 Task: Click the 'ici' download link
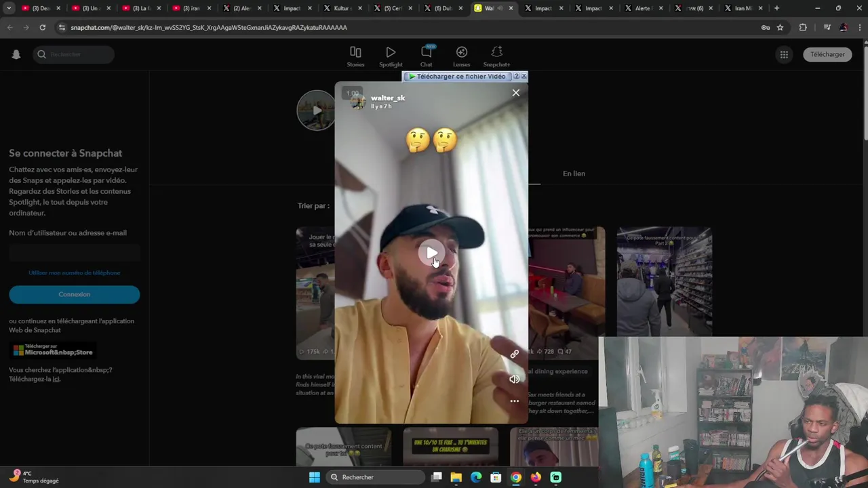pos(56,379)
